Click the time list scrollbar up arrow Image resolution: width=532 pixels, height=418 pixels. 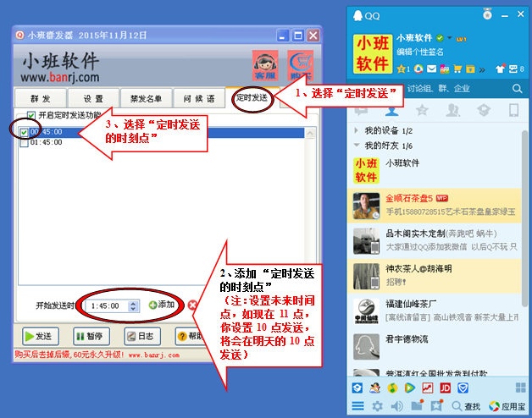pos(310,133)
